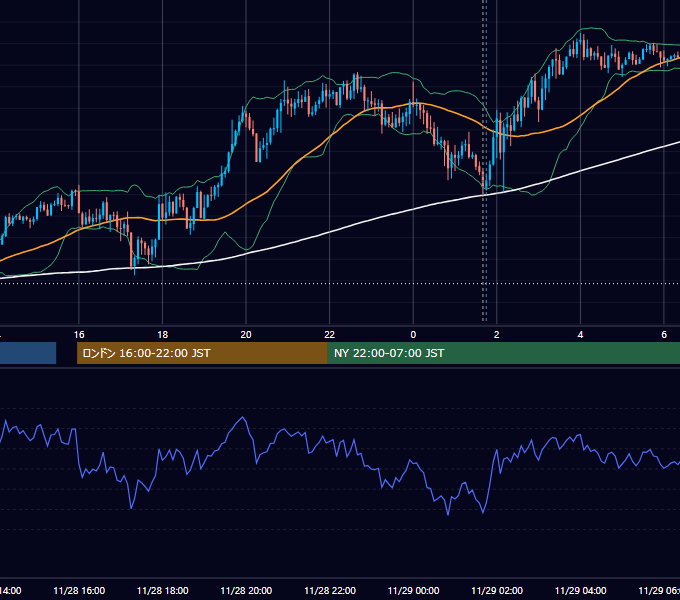Click the 11/29 04:00 date label
Image resolution: width=680 pixels, height=600 pixels.
(580, 590)
